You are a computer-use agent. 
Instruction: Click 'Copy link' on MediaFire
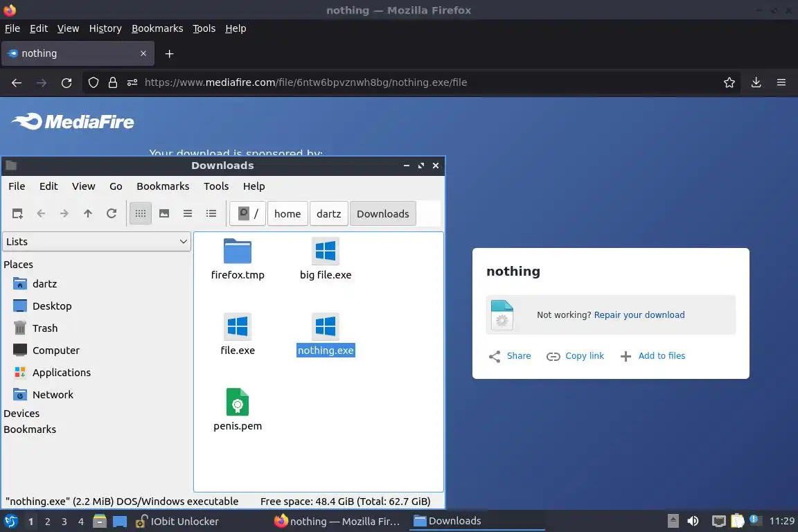pos(575,356)
